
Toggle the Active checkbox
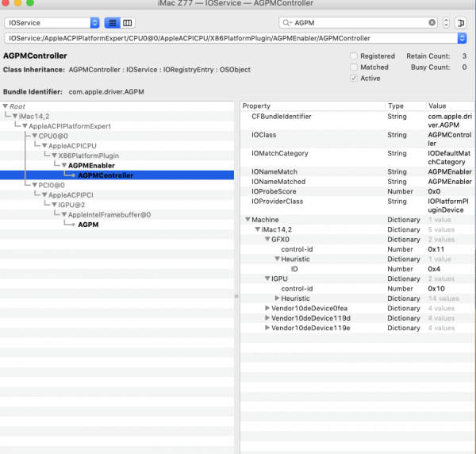tap(354, 79)
